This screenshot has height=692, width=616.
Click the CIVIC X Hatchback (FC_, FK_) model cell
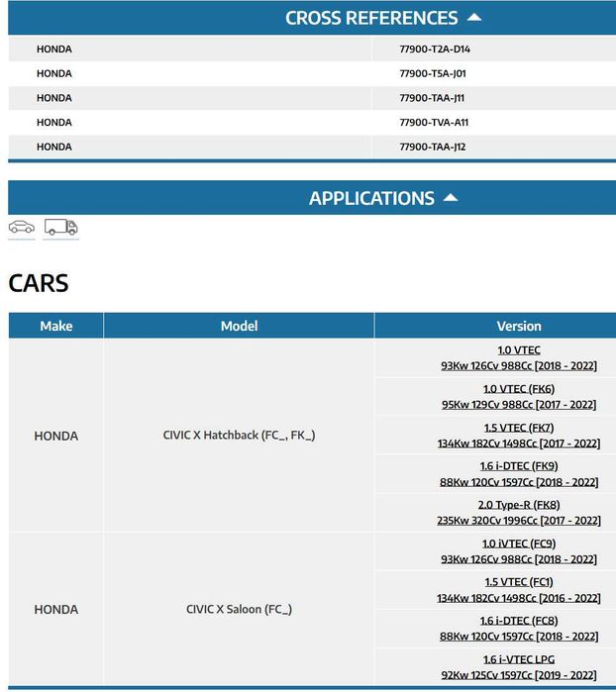point(239,436)
